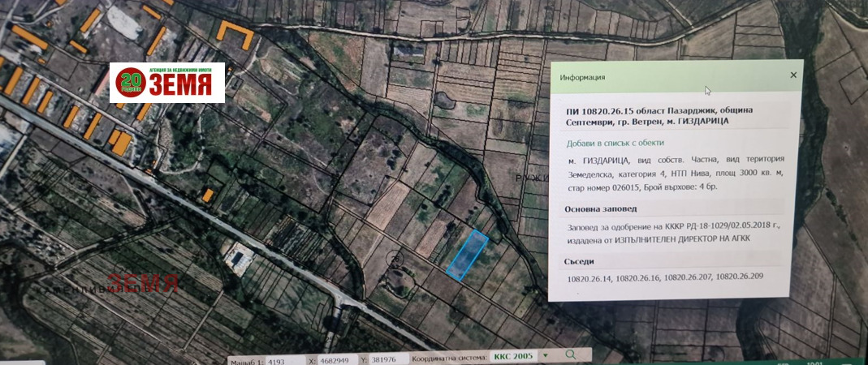Click the red ЗЕМЯ watermark on map

tap(143, 282)
